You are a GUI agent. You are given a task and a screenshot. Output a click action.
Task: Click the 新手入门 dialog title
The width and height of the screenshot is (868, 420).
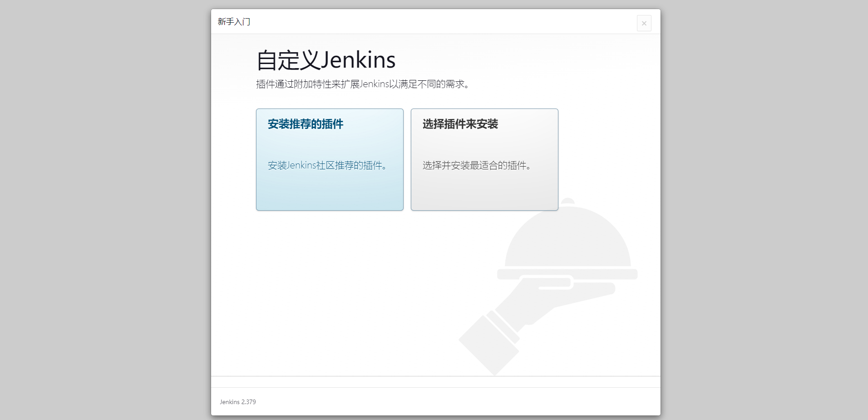234,22
